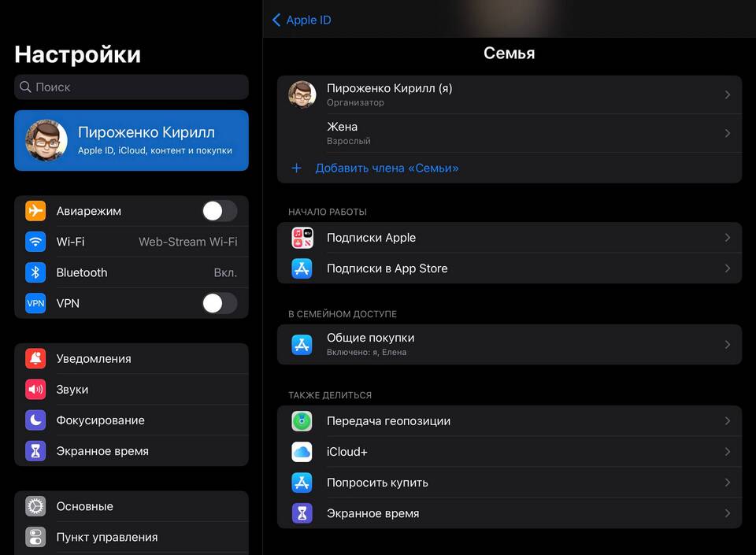This screenshot has width=756, height=555.
Task: Open Жена Взрослый member row
Action: tap(510, 134)
